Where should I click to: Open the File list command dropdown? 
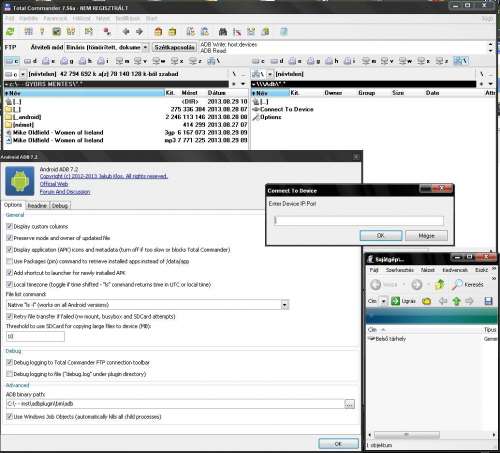point(285,305)
